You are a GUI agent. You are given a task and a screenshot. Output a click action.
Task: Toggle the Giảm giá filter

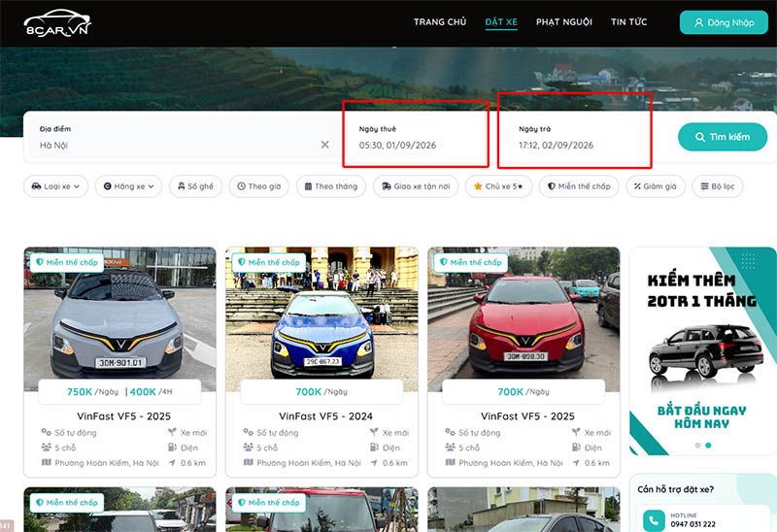click(655, 186)
